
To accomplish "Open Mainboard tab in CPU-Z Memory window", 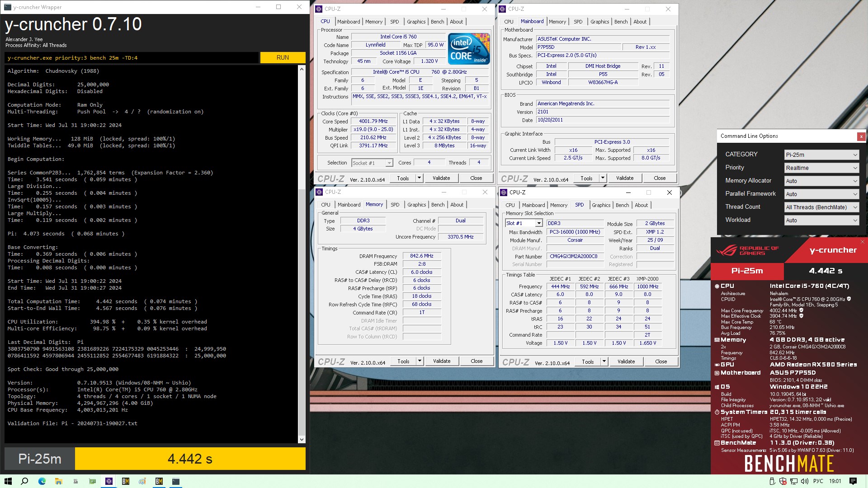I will pos(349,205).
